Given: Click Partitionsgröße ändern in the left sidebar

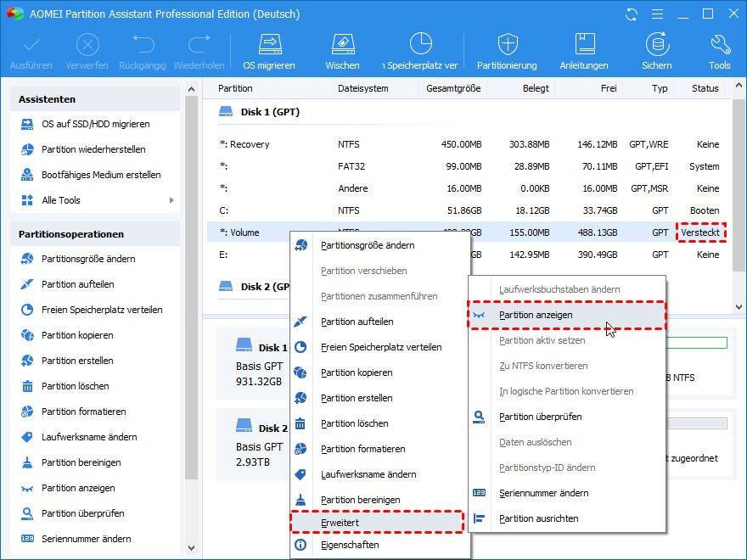Looking at the screenshot, I should pos(88,259).
